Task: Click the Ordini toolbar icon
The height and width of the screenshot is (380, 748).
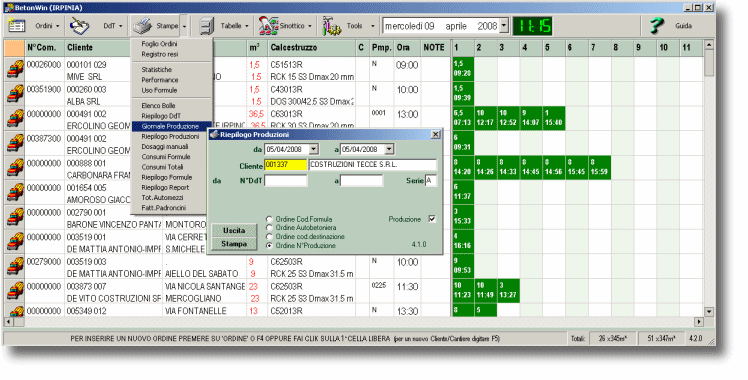Action: pos(17,26)
